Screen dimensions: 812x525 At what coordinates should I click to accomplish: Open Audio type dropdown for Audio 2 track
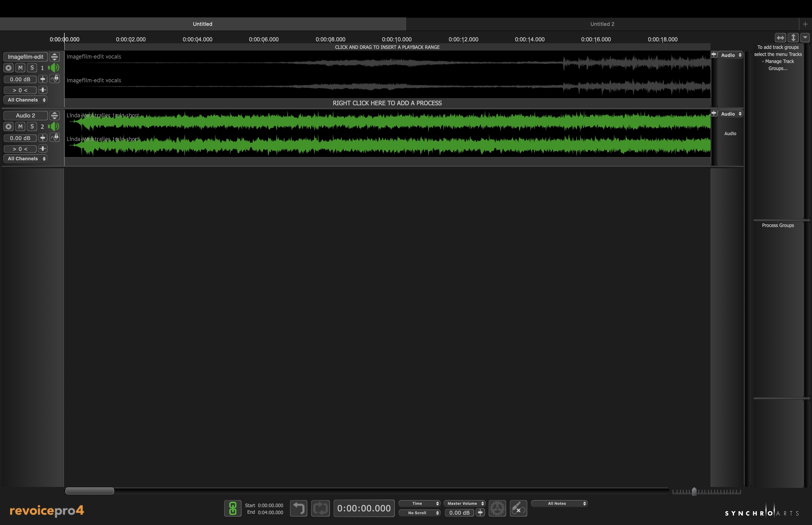coord(730,114)
